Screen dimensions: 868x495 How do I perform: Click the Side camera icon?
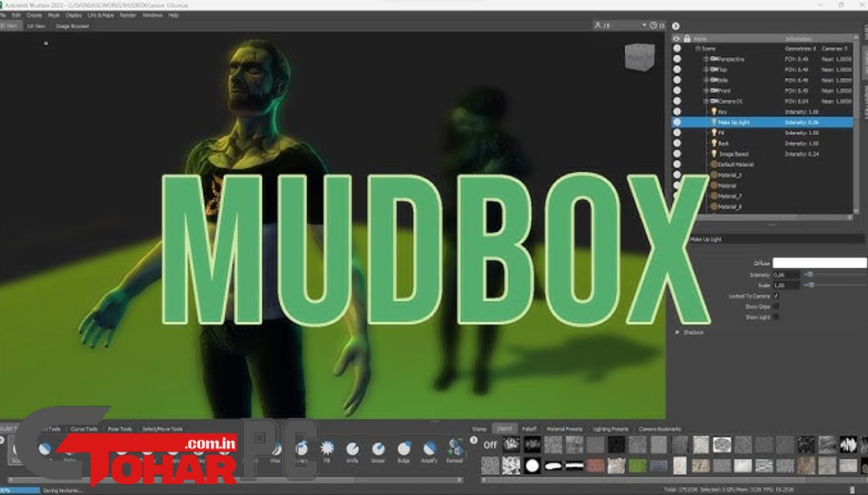click(714, 80)
